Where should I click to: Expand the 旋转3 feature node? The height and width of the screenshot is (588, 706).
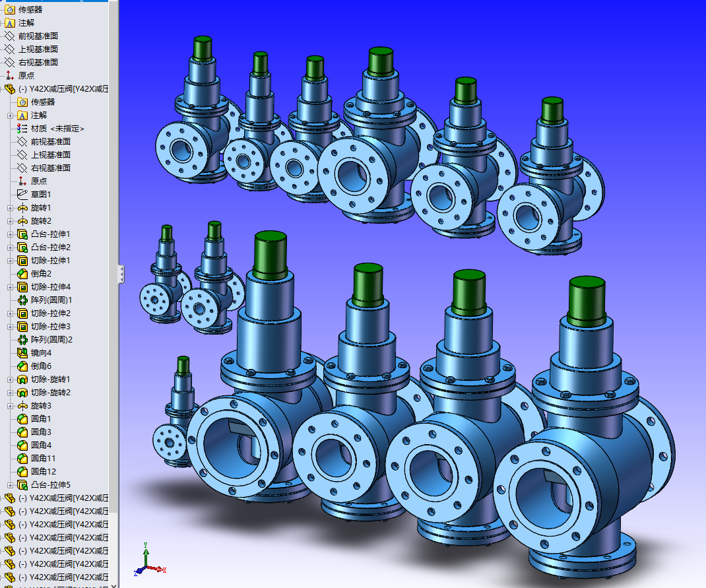(11, 406)
